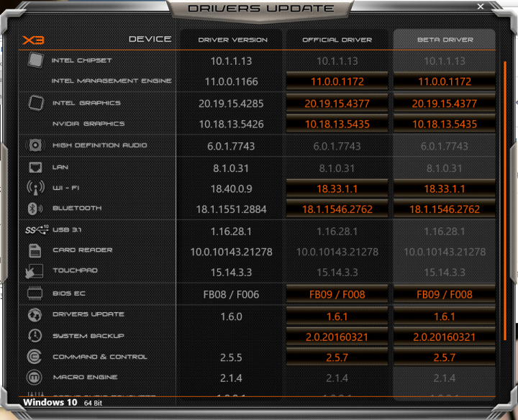Install beta Wi-Fi driver 18.33.1.1
Screen dimensions: 518x420
tap(445, 188)
